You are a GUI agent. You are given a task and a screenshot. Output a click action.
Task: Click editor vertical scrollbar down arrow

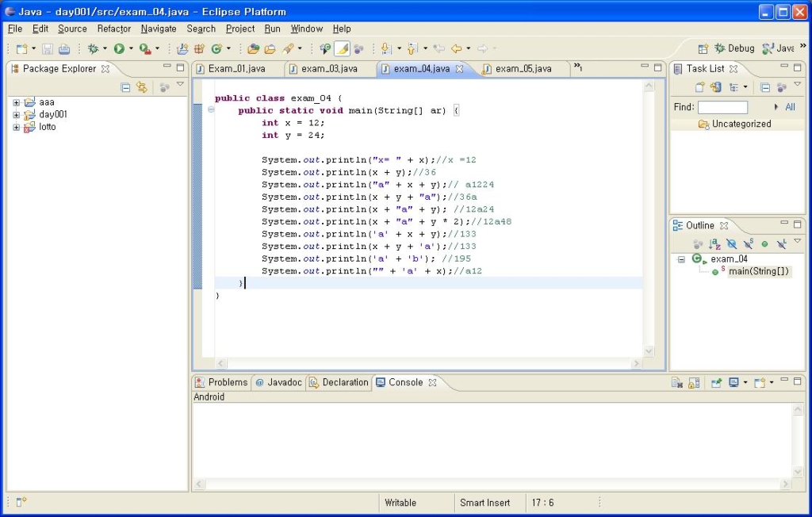[x=649, y=351]
